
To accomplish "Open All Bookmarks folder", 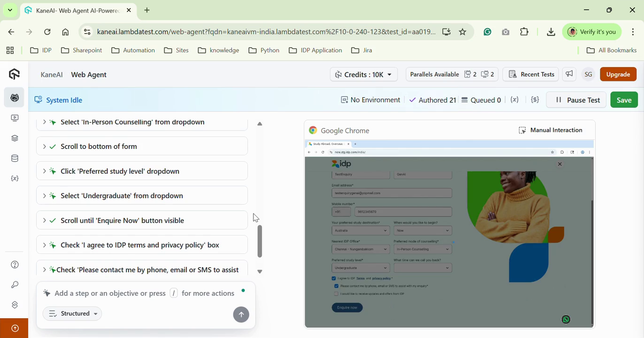I will 612,50.
